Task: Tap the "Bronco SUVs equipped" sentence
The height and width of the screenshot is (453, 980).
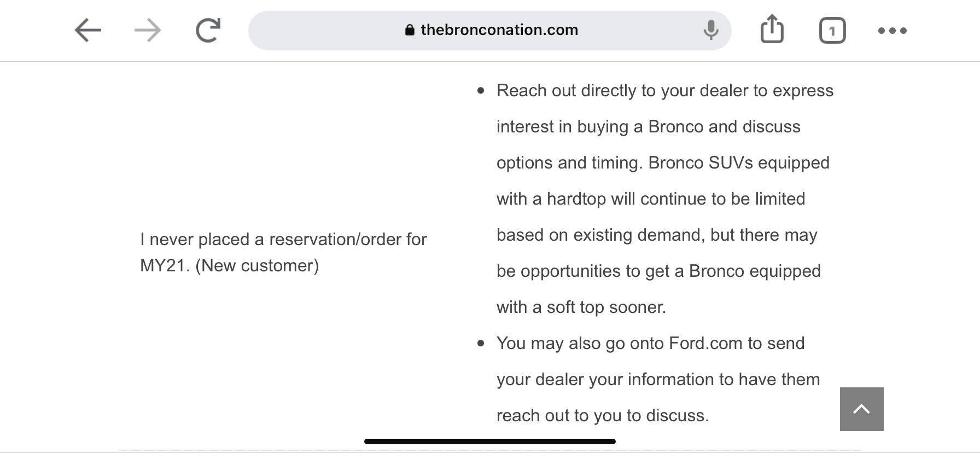Action: (x=739, y=162)
